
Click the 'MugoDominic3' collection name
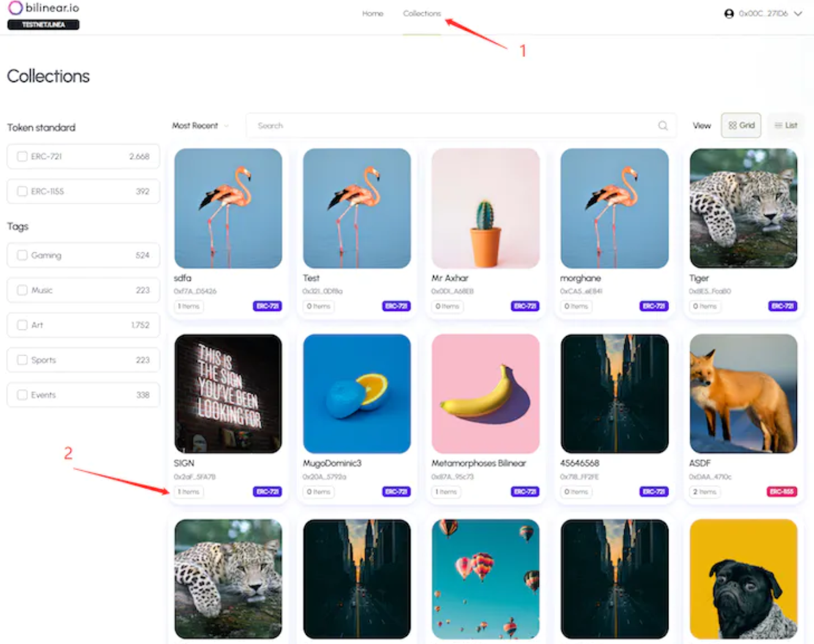[x=332, y=463]
